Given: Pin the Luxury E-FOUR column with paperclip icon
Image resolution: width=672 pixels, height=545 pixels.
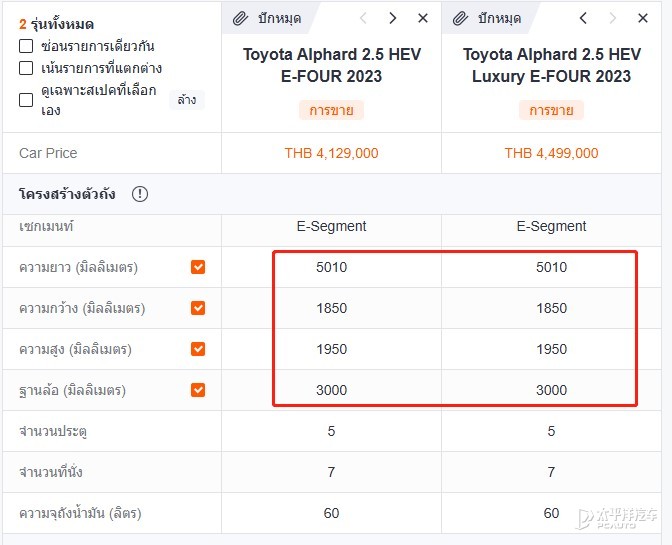Looking at the screenshot, I should [x=487, y=18].
